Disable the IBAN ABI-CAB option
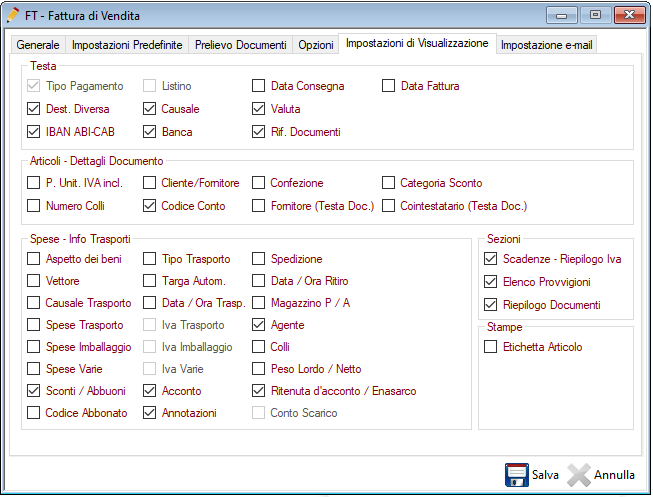The image size is (653, 497). pyautogui.click(x=34, y=132)
